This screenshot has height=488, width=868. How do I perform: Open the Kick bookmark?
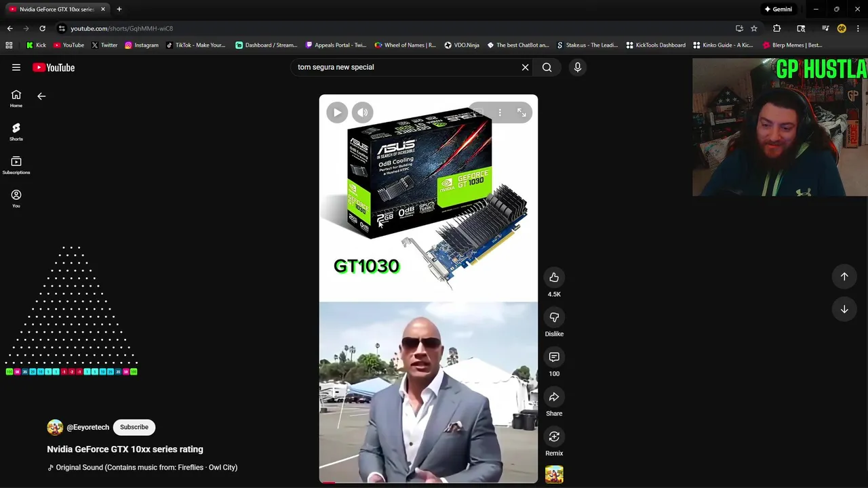[x=36, y=45]
